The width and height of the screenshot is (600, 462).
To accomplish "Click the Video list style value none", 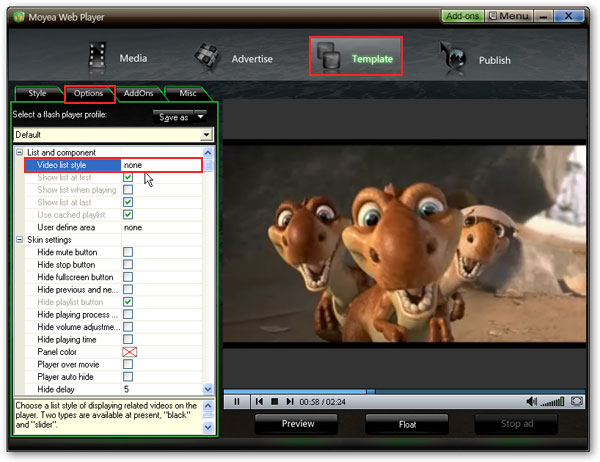I will (133, 165).
